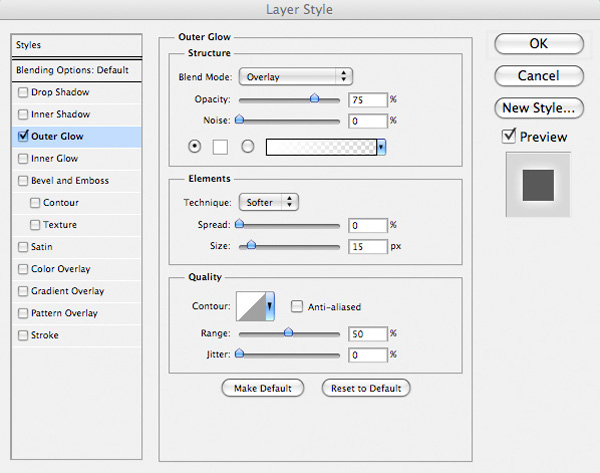This screenshot has height=473, width=600.
Task: Select the gradient radio button
Action: (248, 146)
